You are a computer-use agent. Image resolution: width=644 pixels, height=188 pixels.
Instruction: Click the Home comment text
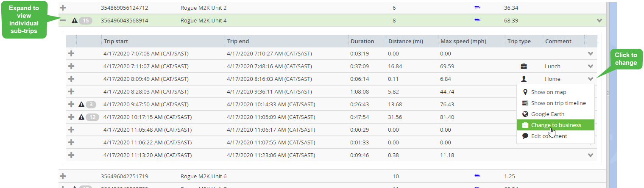click(552, 79)
